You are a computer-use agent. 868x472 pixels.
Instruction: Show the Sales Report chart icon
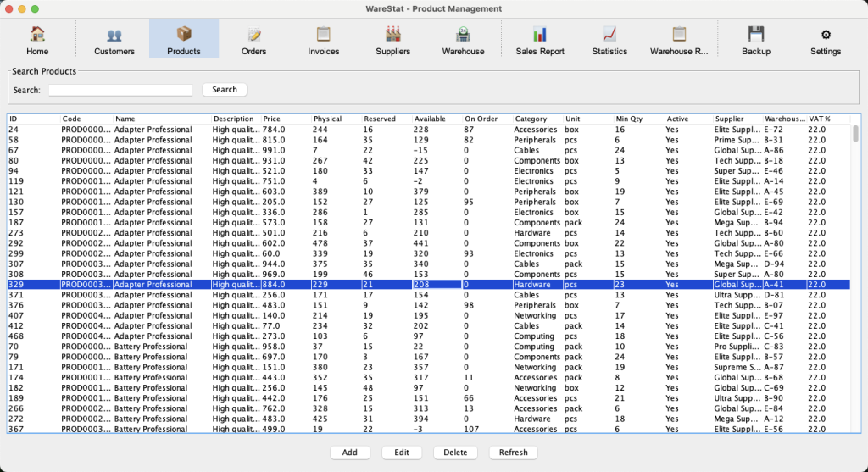540,40
